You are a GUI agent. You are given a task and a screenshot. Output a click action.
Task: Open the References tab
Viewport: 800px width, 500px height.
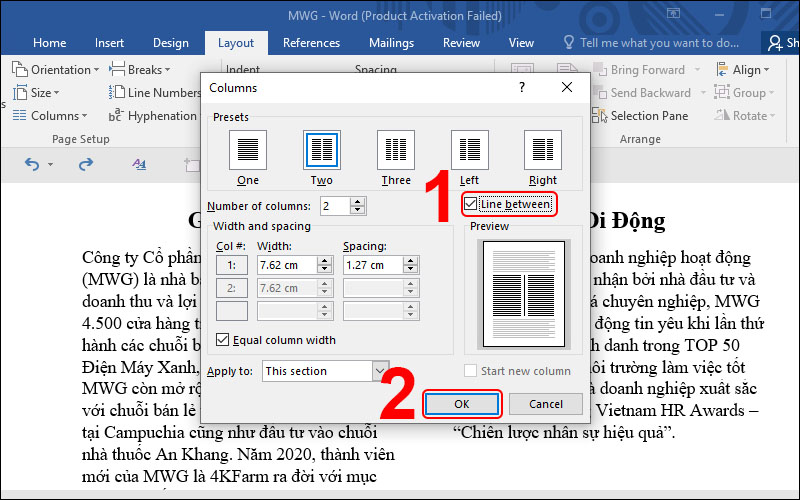click(311, 43)
